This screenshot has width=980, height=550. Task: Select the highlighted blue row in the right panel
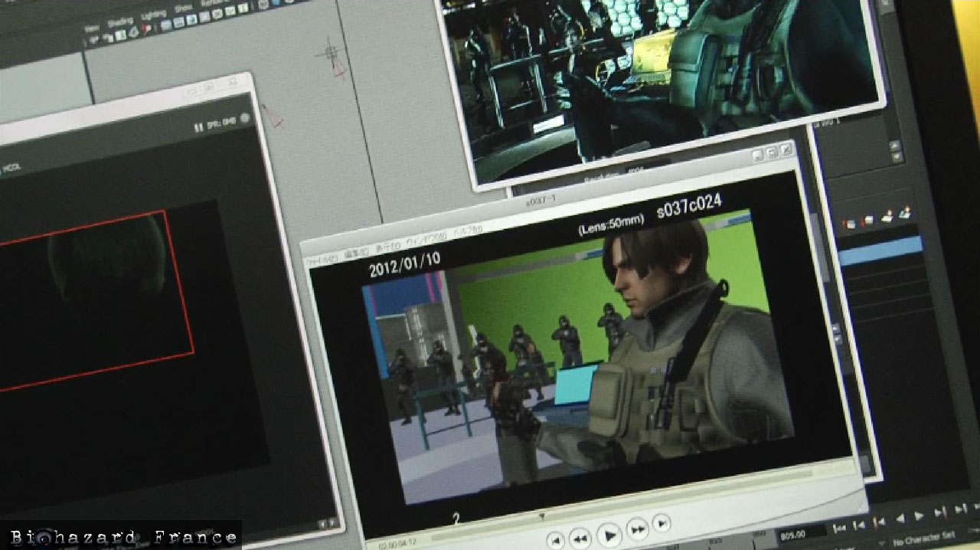(881, 252)
